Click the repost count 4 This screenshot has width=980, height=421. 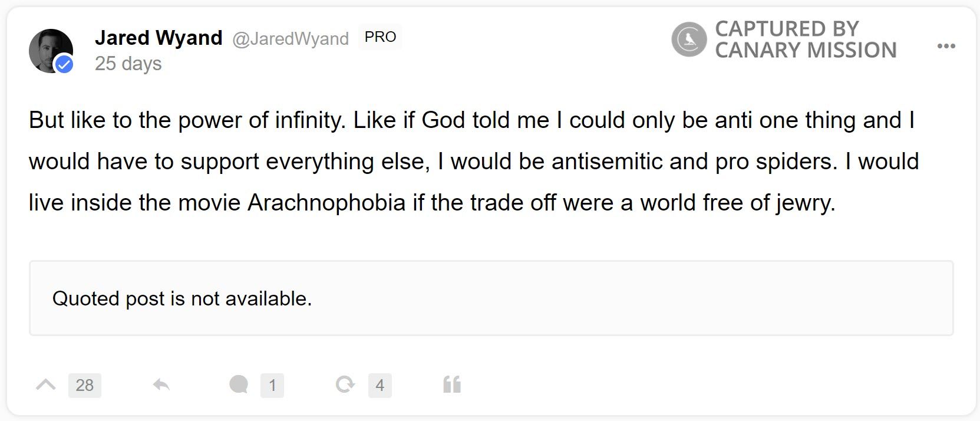(380, 386)
